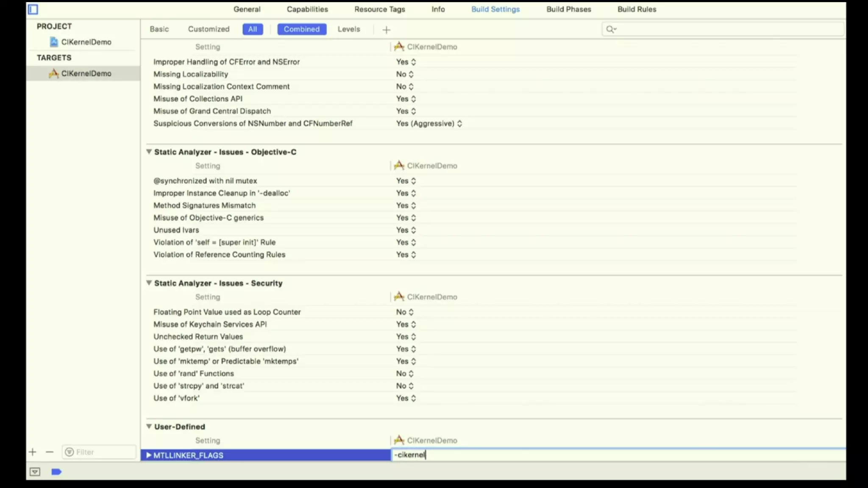Select the CIKernelDemo target app icon
The height and width of the screenshot is (488, 868).
pos(54,73)
